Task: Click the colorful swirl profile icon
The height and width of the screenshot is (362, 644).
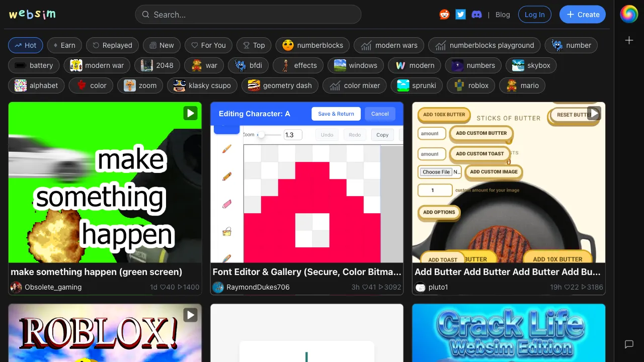Action: [629, 14]
